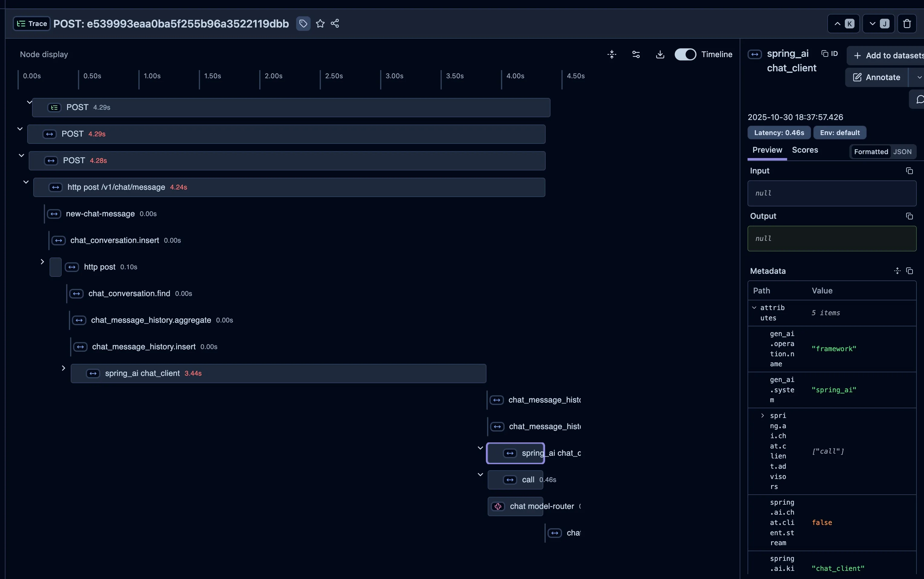This screenshot has height=579, width=924.
Task: Open node display filter settings icon
Action: tap(636, 54)
